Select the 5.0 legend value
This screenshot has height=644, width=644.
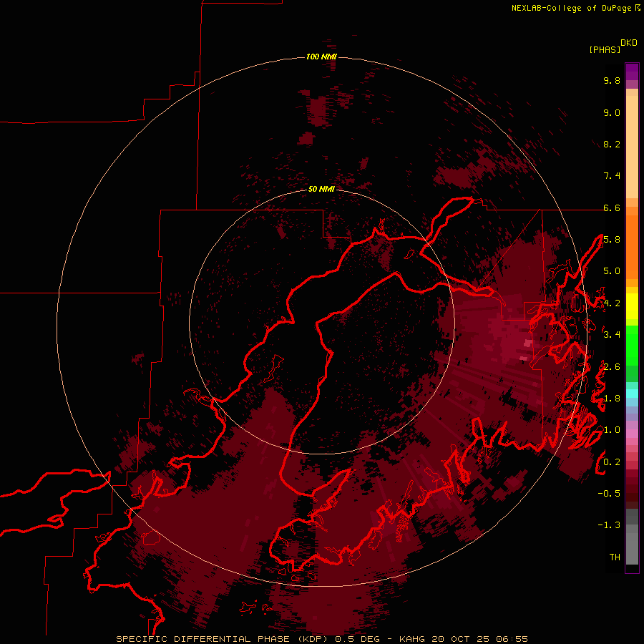(x=612, y=271)
